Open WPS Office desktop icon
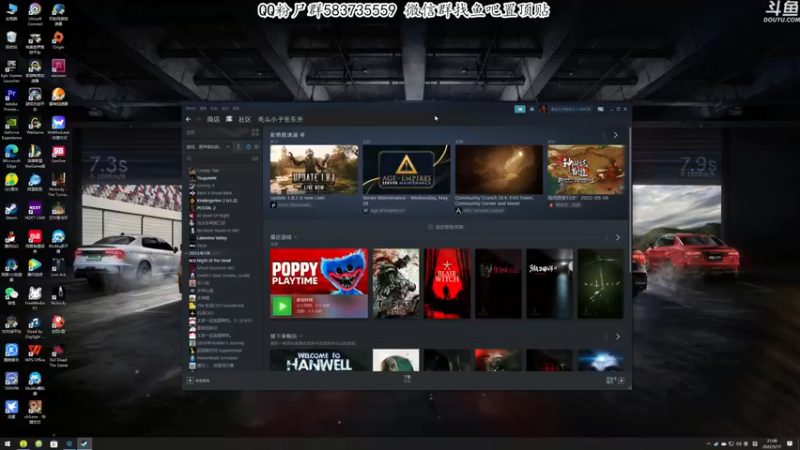Image resolution: width=800 pixels, height=450 pixels. (x=35, y=353)
